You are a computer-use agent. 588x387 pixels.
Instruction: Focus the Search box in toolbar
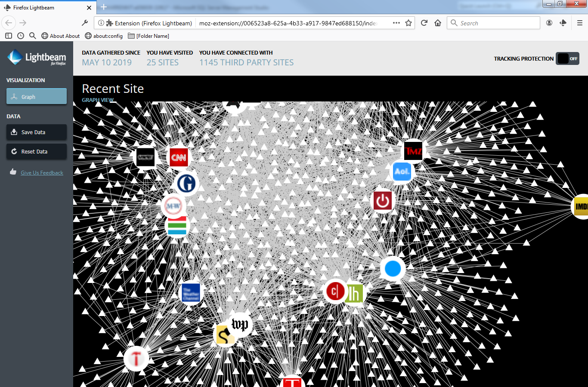493,23
